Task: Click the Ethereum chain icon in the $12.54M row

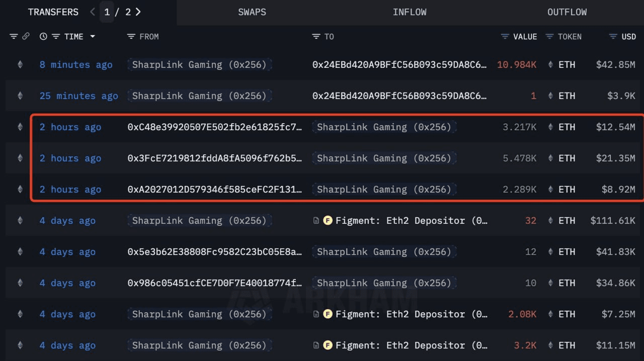Action: click(20, 127)
